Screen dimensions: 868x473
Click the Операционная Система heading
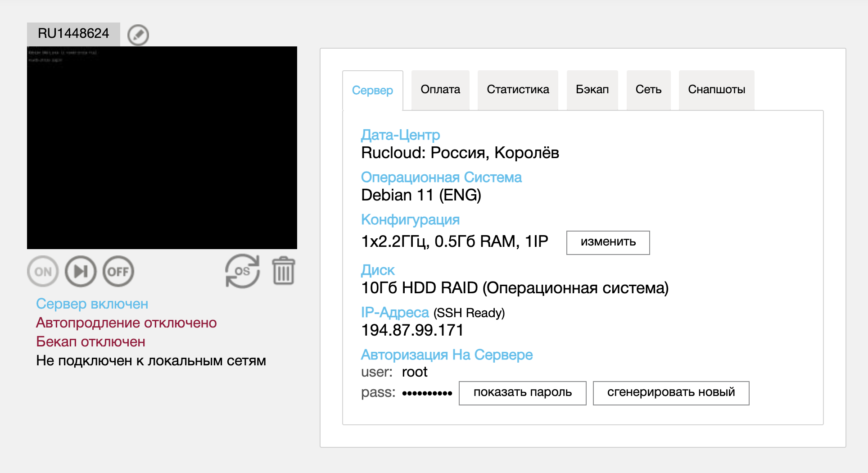441,177
